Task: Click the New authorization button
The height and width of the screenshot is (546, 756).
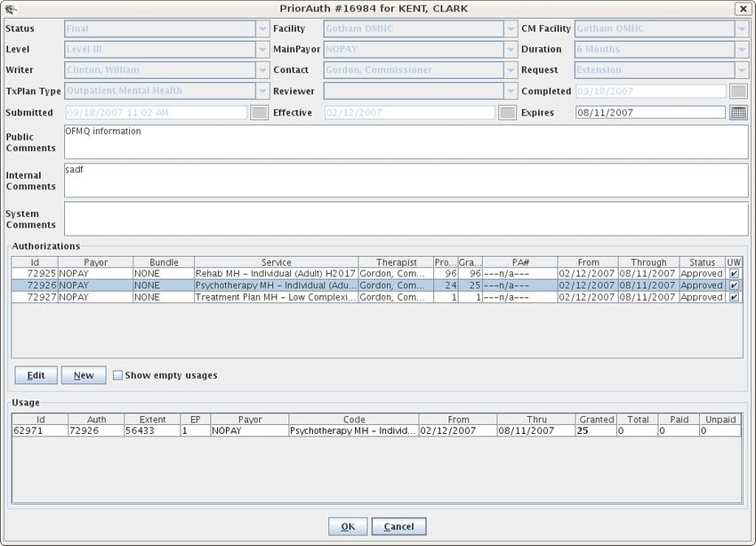Action: (84, 375)
